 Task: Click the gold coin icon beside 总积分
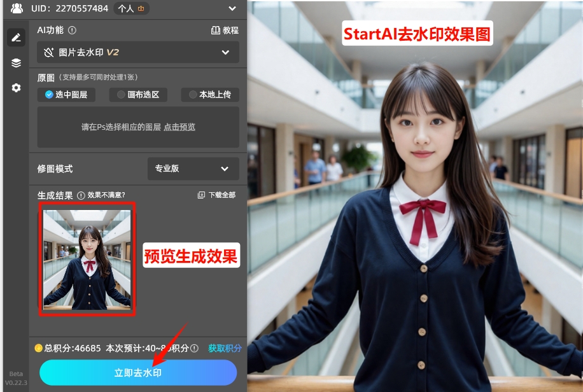pos(38,348)
